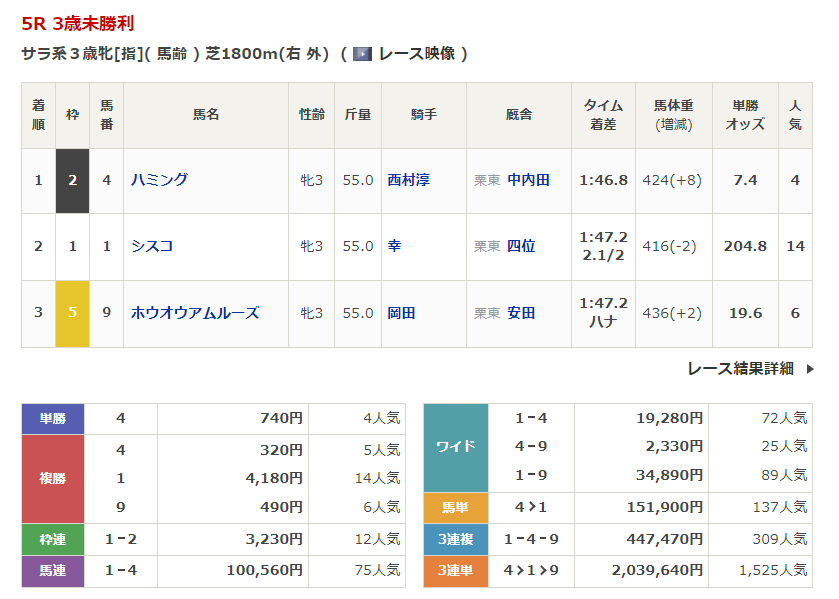Image resolution: width=839 pixels, height=599 pixels.
Task: Open jockey 西村淳 link
Action: pyautogui.click(x=408, y=180)
